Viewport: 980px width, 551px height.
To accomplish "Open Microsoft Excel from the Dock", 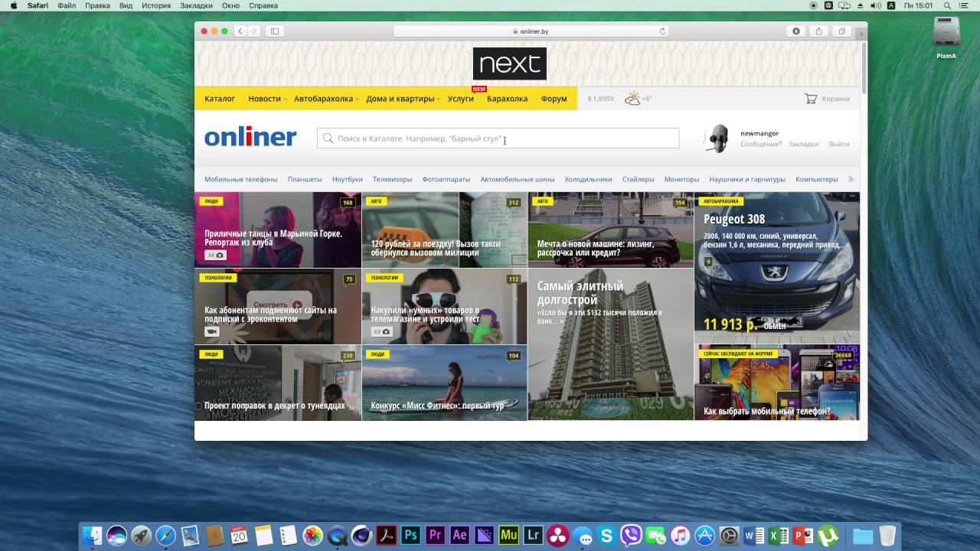I will (778, 536).
